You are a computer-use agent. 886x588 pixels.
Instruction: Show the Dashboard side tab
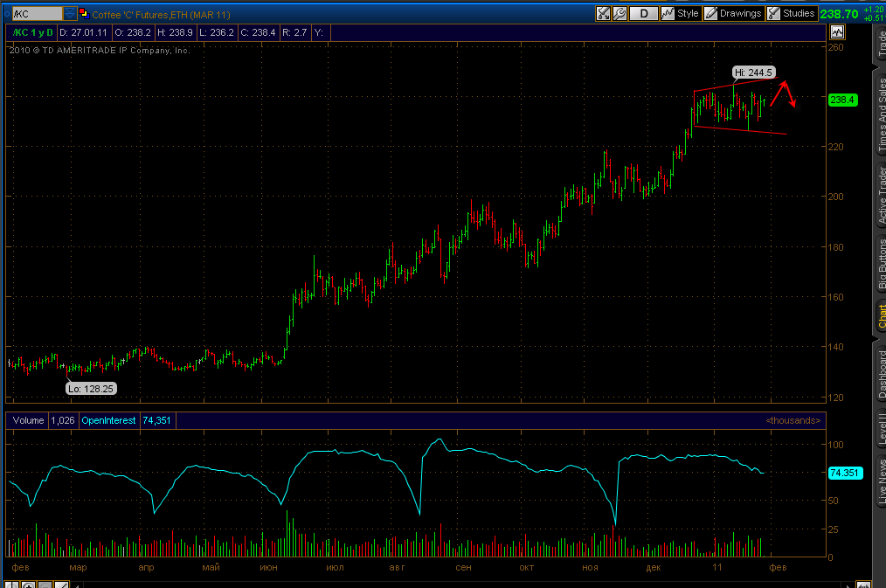[x=881, y=375]
